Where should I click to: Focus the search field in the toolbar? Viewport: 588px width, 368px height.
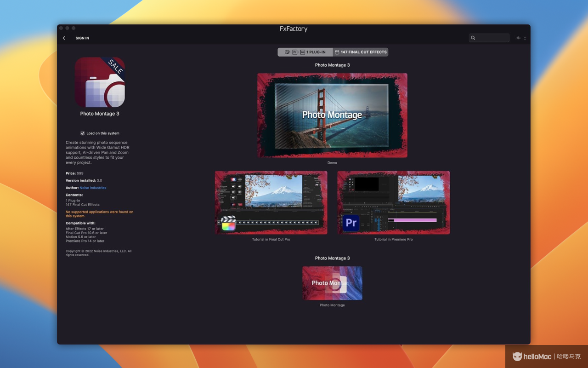pos(489,38)
